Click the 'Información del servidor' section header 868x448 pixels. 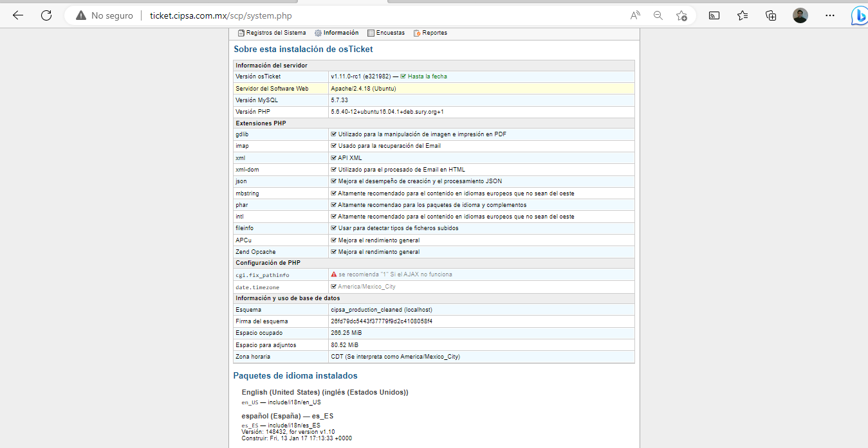point(272,66)
